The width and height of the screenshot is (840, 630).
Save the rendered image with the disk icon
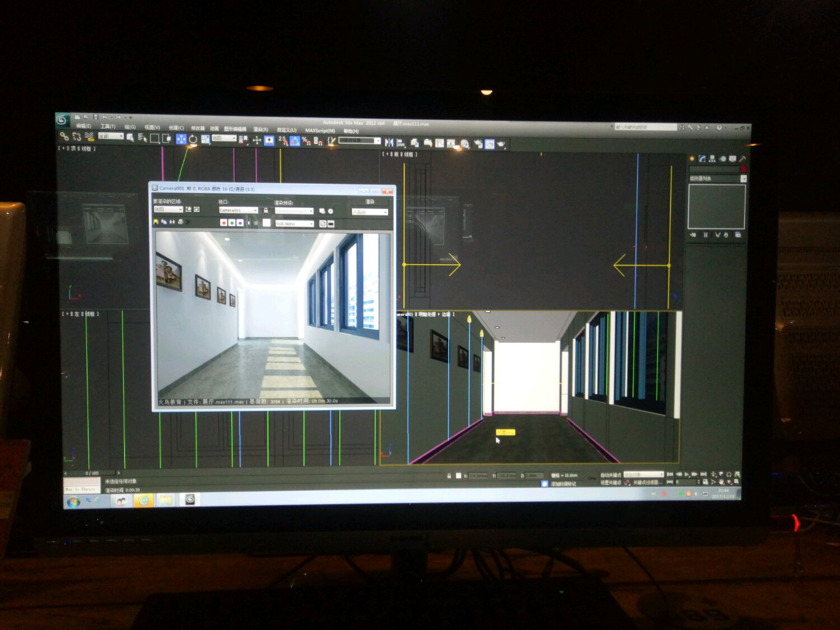pos(156,222)
